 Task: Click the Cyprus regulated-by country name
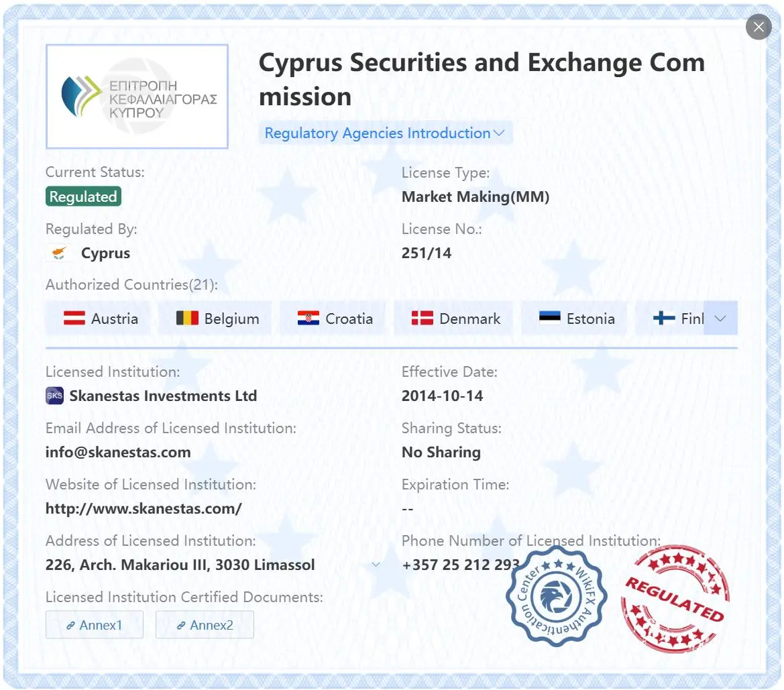(x=105, y=253)
